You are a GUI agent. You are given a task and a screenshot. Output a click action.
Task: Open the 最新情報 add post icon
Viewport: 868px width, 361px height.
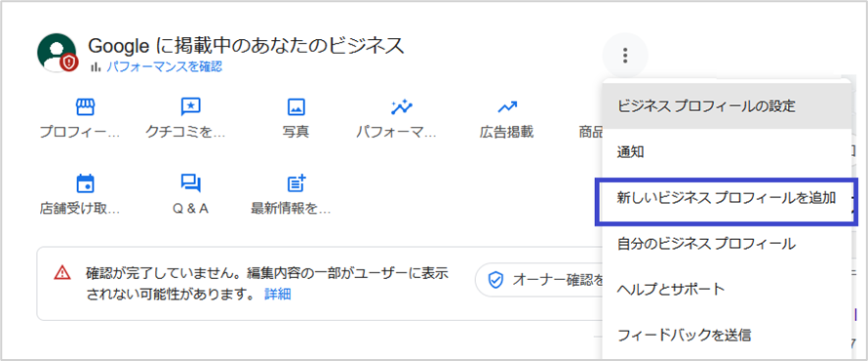[296, 183]
